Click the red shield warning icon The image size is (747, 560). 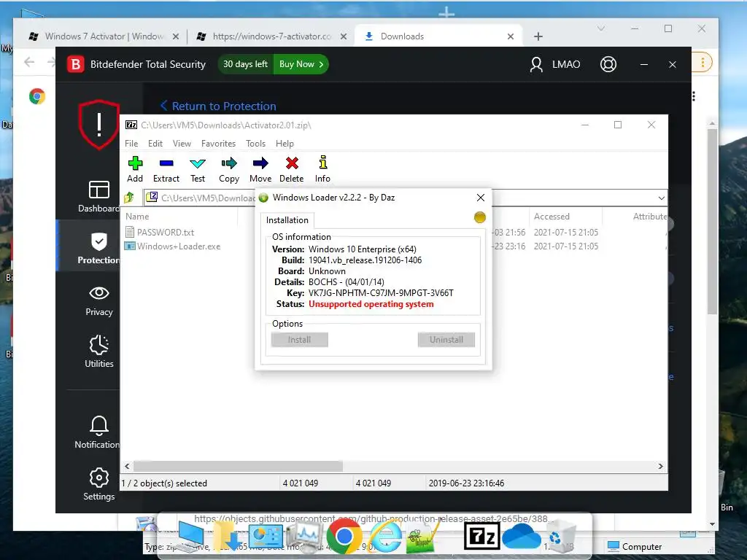(99, 125)
